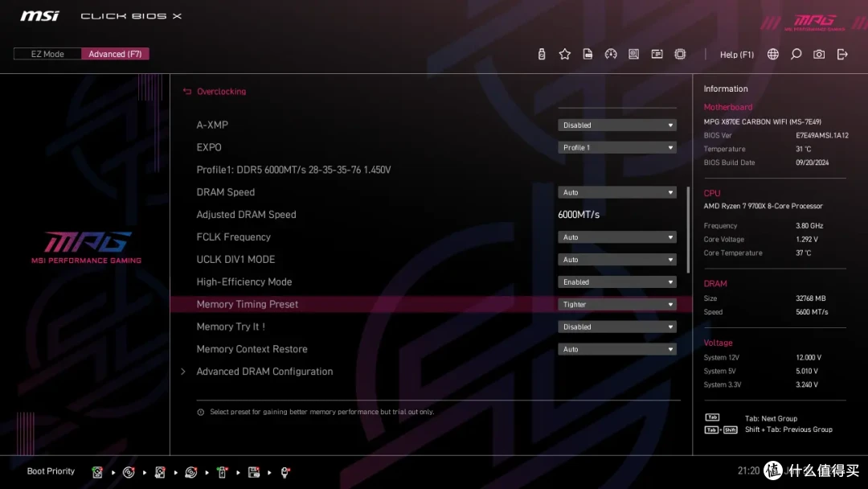
Task: Select the USB hard disk boot icon
Action: [160, 472]
